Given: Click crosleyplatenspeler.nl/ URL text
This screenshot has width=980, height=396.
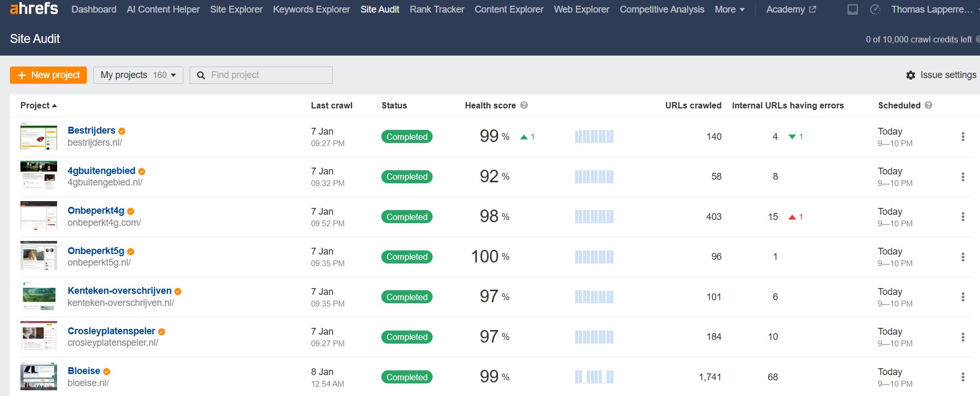Looking at the screenshot, I should (x=113, y=343).
